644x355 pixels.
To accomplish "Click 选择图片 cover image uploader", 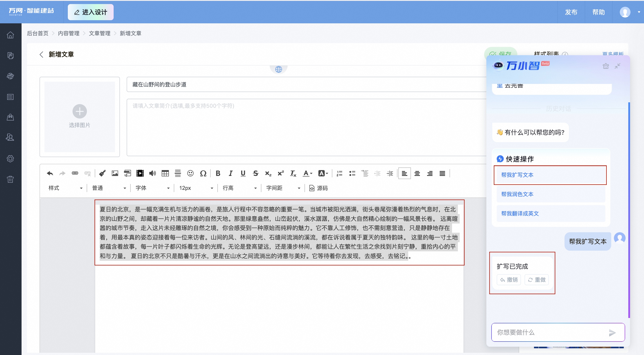I will pyautogui.click(x=79, y=117).
